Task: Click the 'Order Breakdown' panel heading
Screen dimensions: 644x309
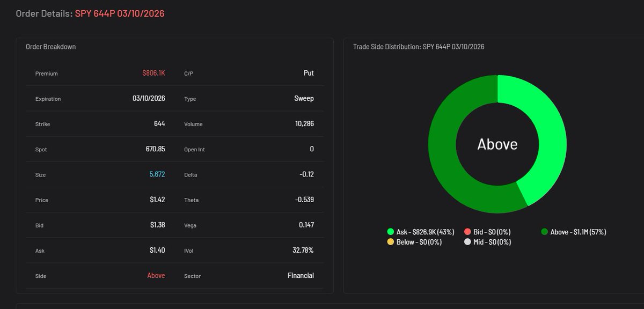Action: (x=51, y=47)
